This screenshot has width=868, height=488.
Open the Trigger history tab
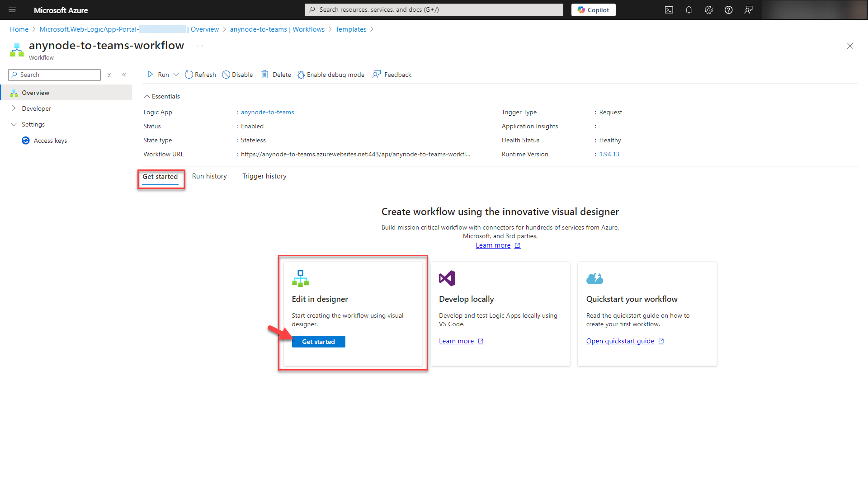(264, 176)
